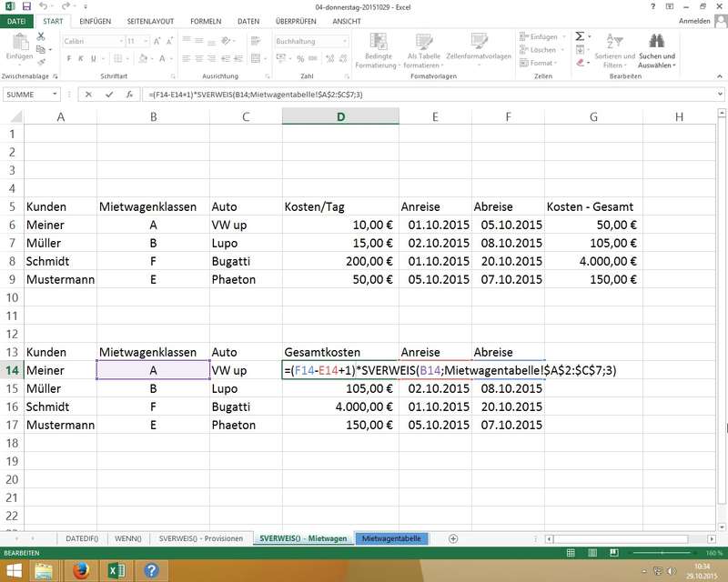Switch to the Mietwagentabelle sheet tab
Screen dimensions: 728x582
tap(391, 538)
